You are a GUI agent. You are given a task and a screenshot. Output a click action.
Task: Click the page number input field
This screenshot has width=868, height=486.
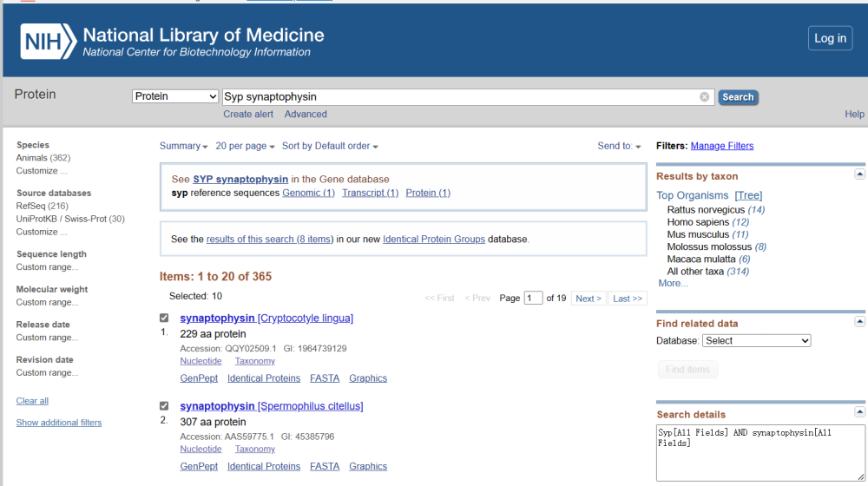[x=533, y=299]
